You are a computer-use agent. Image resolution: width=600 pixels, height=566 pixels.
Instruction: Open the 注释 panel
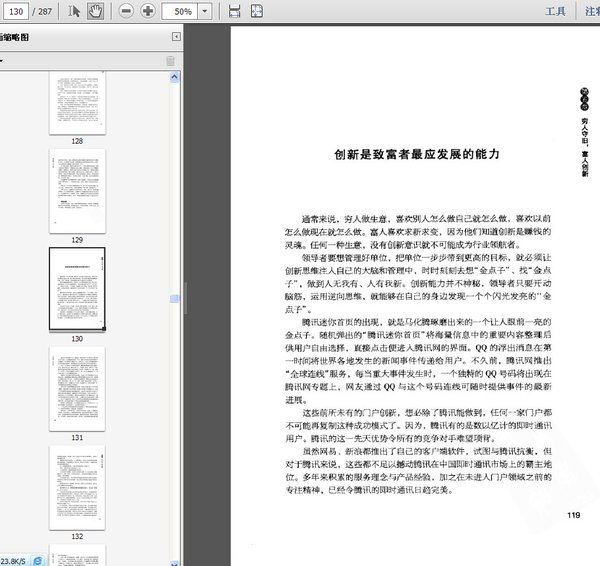[x=592, y=11]
